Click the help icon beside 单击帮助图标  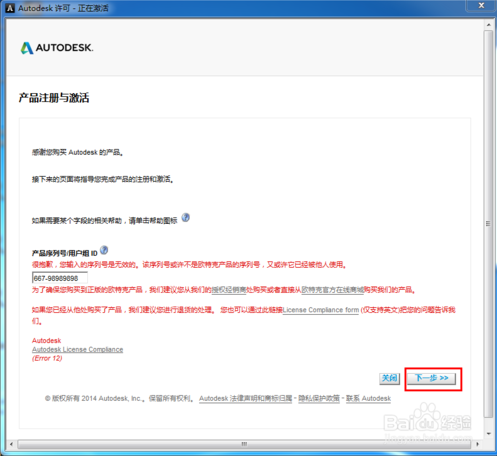coord(186,218)
